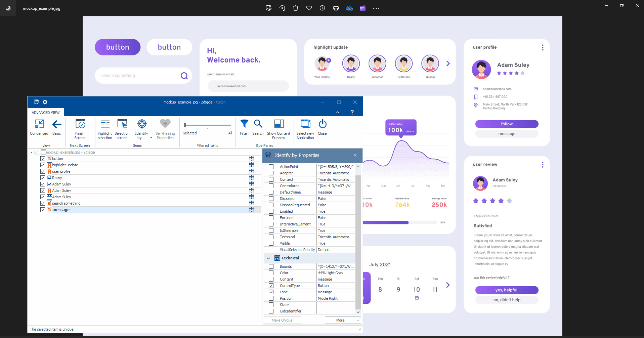Rotate image in Photos toolbar
The image size is (644, 338).
282,8
